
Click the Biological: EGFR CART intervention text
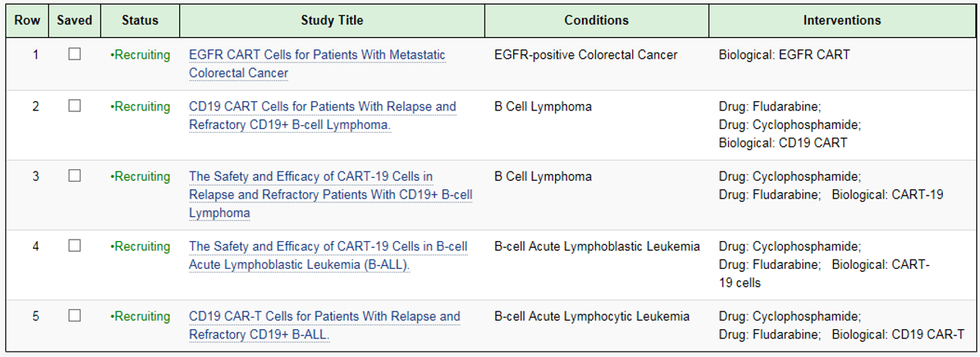click(784, 55)
